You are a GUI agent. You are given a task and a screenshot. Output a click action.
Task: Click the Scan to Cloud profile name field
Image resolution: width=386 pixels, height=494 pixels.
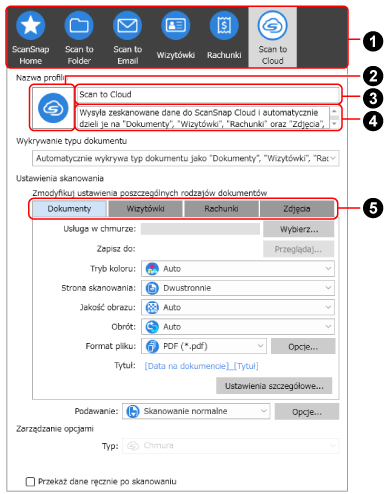(x=208, y=94)
